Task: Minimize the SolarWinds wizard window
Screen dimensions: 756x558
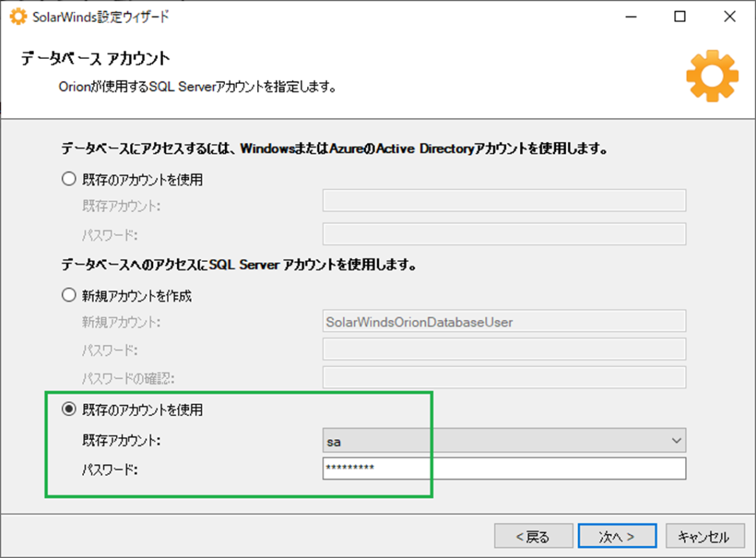Action: 631,17
